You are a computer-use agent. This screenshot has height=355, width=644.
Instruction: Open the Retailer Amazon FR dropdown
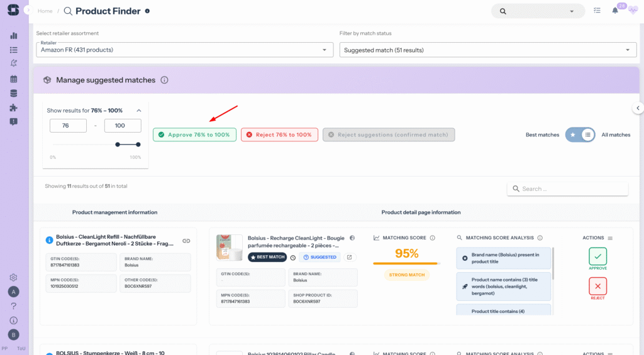pos(185,50)
